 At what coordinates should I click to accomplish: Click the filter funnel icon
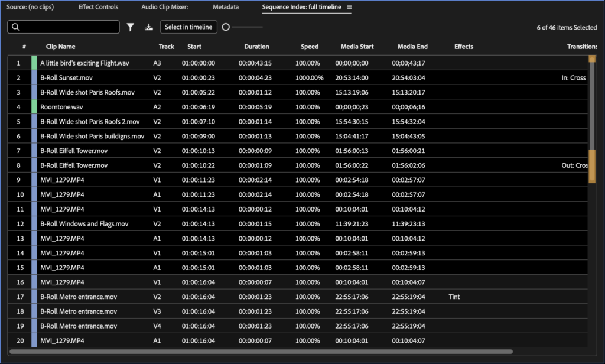point(131,27)
